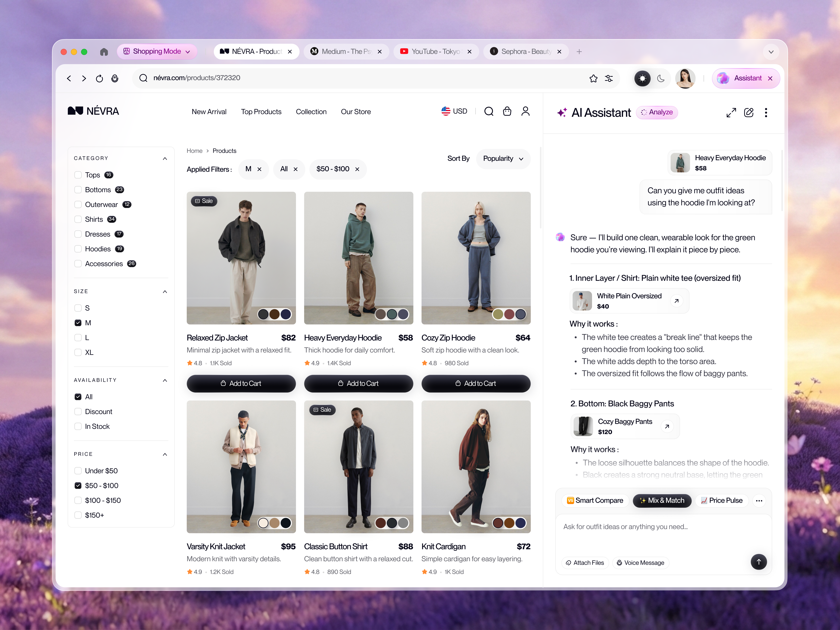Viewport: 840px width, 630px height.
Task: Collapse the Availability filter section
Action: point(165,380)
